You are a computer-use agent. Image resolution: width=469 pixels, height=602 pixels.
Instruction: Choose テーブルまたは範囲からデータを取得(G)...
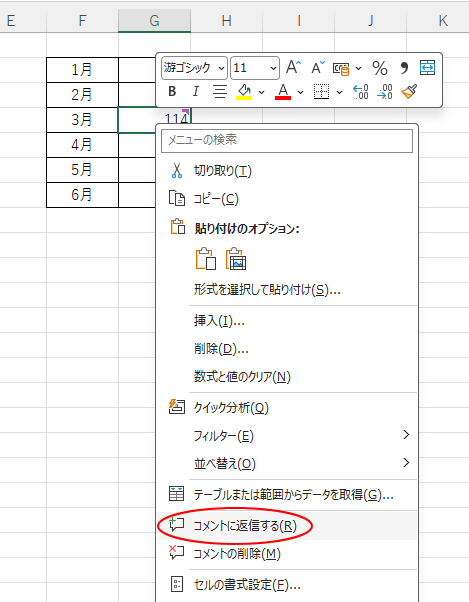[x=287, y=494]
